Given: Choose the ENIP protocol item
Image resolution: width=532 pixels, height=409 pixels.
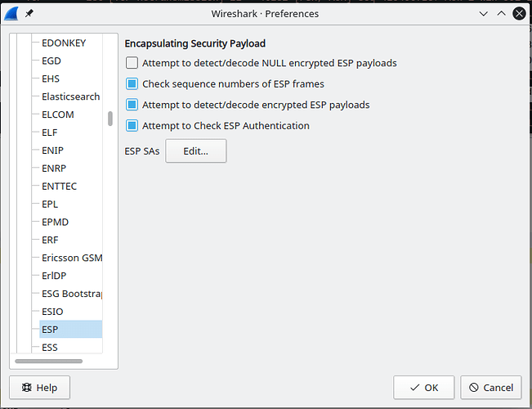Looking at the screenshot, I should (x=52, y=151).
